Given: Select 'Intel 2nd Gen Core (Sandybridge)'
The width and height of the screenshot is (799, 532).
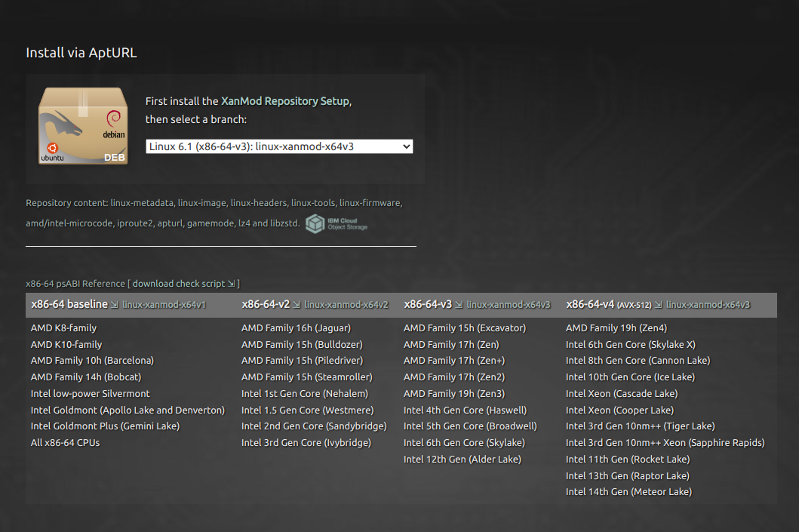Looking at the screenshot, I should point(314,426).
